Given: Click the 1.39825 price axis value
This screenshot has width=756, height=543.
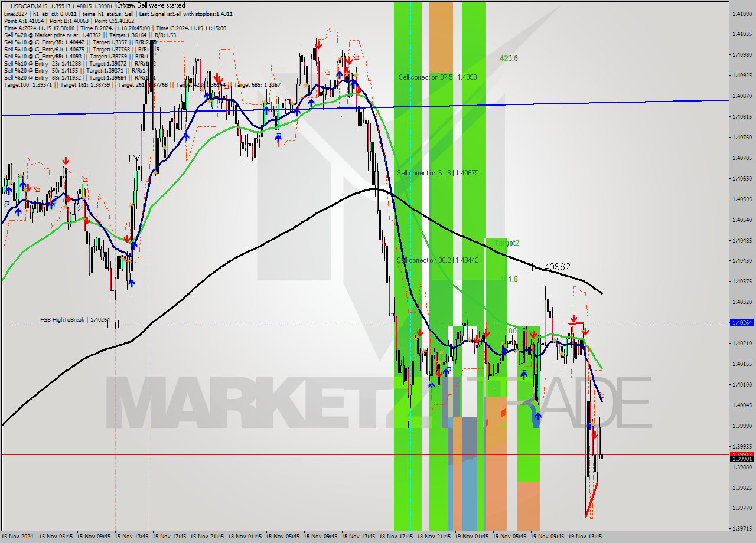Looking at the screenshot, I should coord(741,488).
